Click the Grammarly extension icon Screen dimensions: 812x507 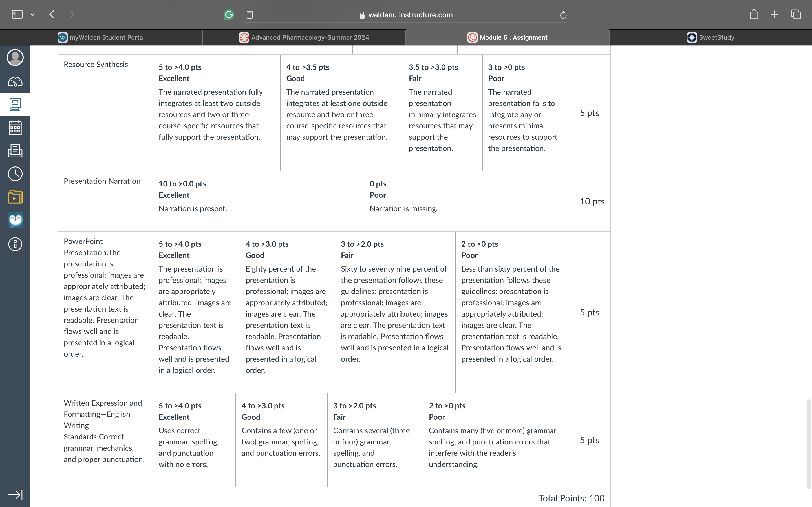(229, 15)
